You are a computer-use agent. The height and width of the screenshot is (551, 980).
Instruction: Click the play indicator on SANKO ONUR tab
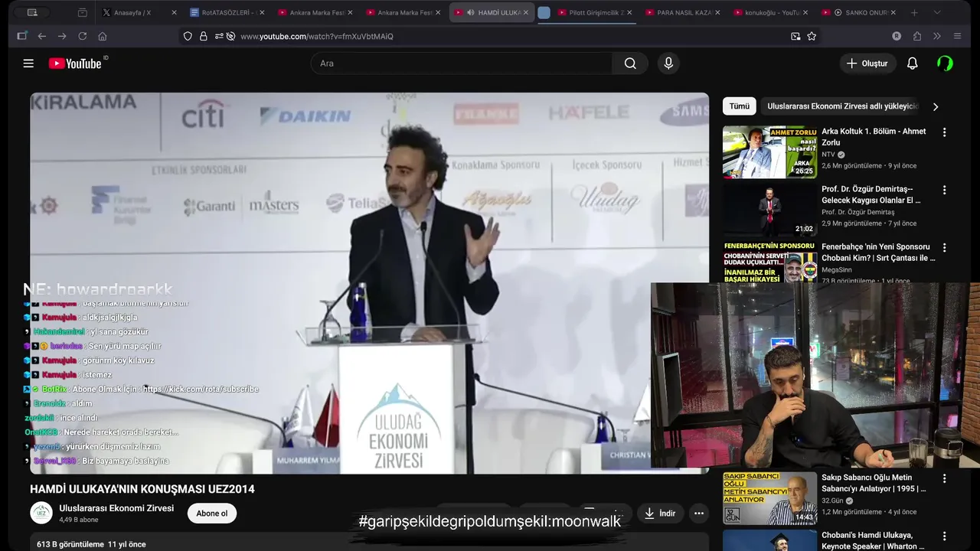[838, 12]
